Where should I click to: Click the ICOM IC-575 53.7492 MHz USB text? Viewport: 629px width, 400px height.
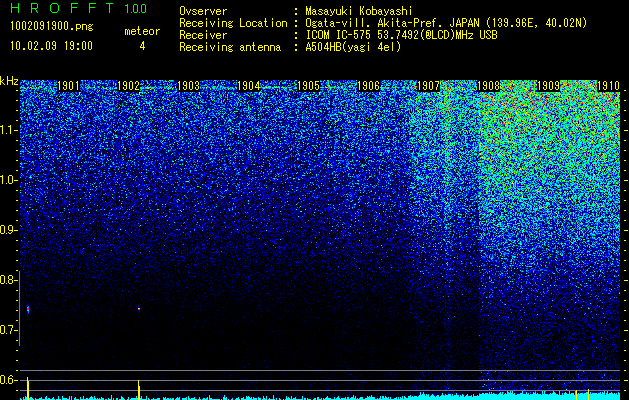coord(402,35)
